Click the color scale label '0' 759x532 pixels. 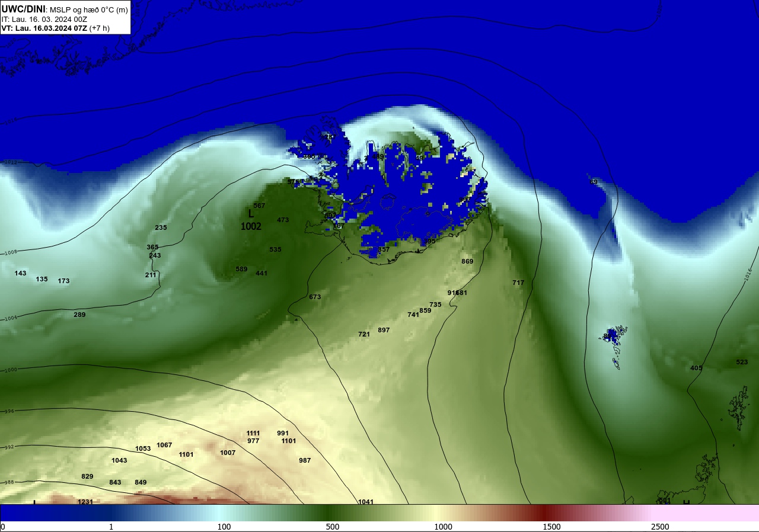coord(3,527)
